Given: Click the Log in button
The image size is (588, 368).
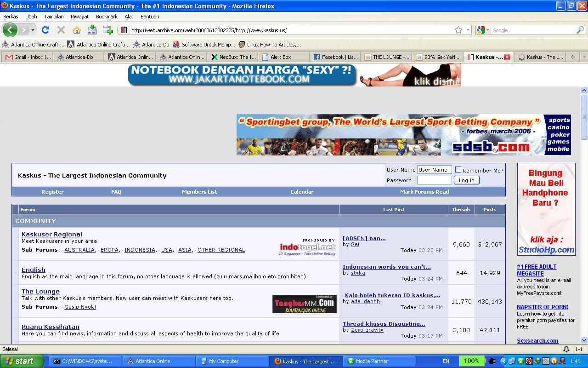Looking at the screenshot, I should (x=466, y=180).
